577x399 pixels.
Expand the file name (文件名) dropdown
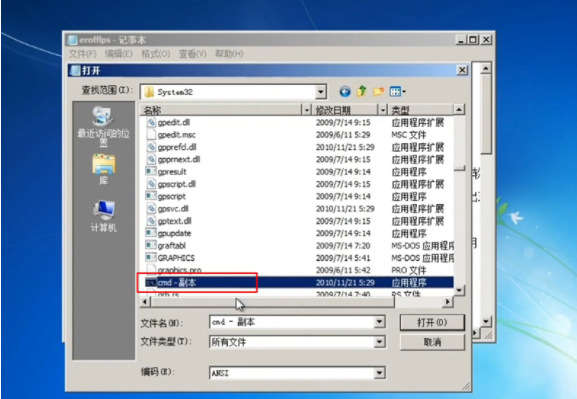[379, 322]
